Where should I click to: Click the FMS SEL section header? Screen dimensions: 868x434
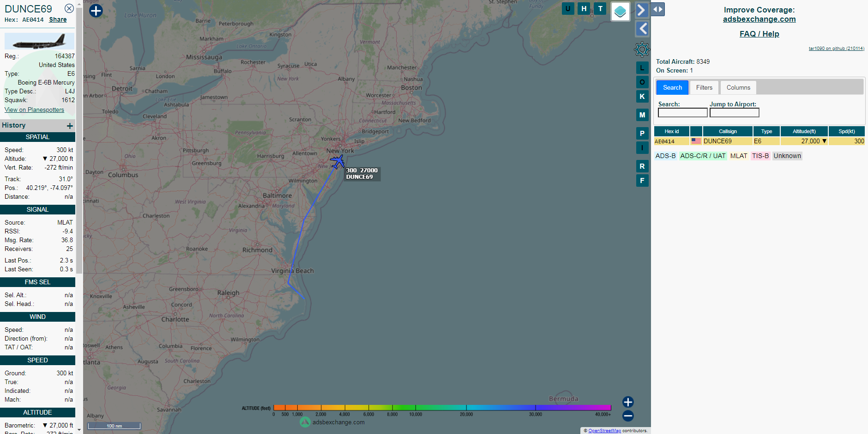click(x=37, y=282)
